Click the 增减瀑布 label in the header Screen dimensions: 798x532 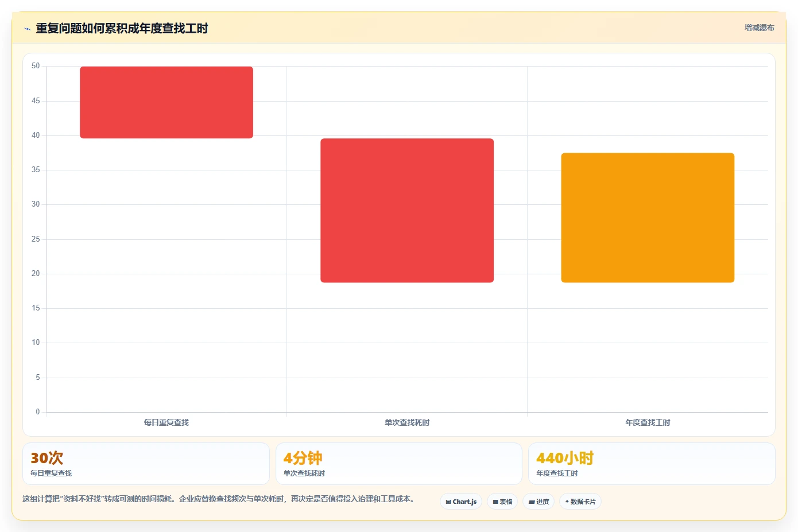(759, 28)
